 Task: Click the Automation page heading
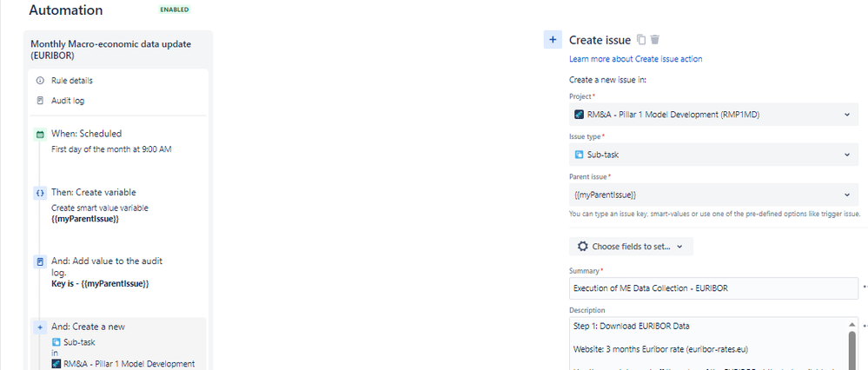pos(66,10)
